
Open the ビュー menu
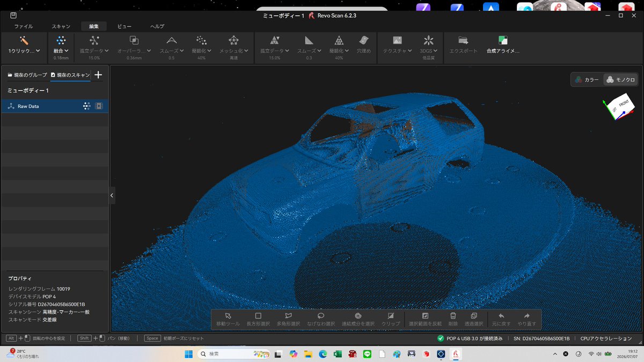(x=125, y=26)
